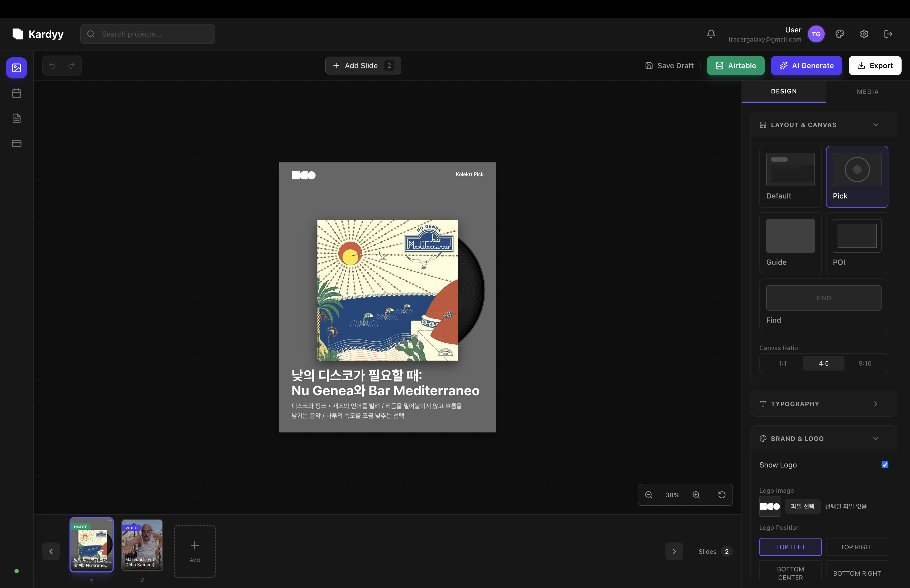The image size is (910, 588).
Task: Open the document icon in sidebar
Action: 16,118
